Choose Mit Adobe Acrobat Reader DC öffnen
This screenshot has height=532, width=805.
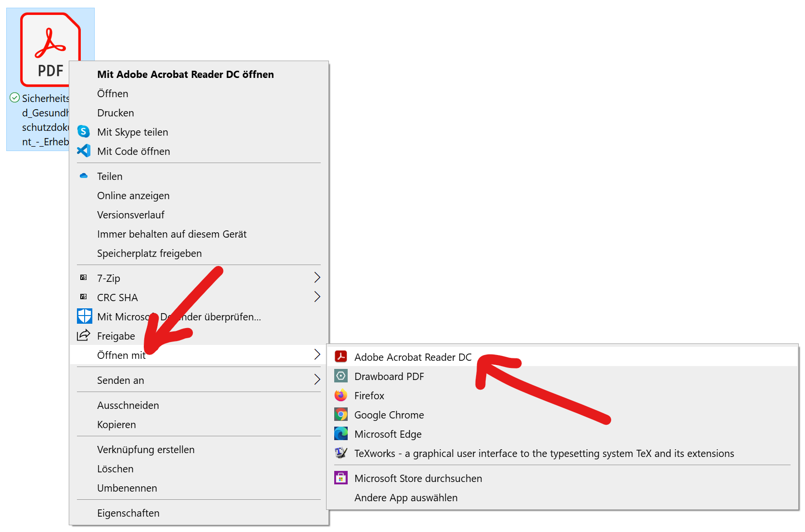[x=199, y=74]
